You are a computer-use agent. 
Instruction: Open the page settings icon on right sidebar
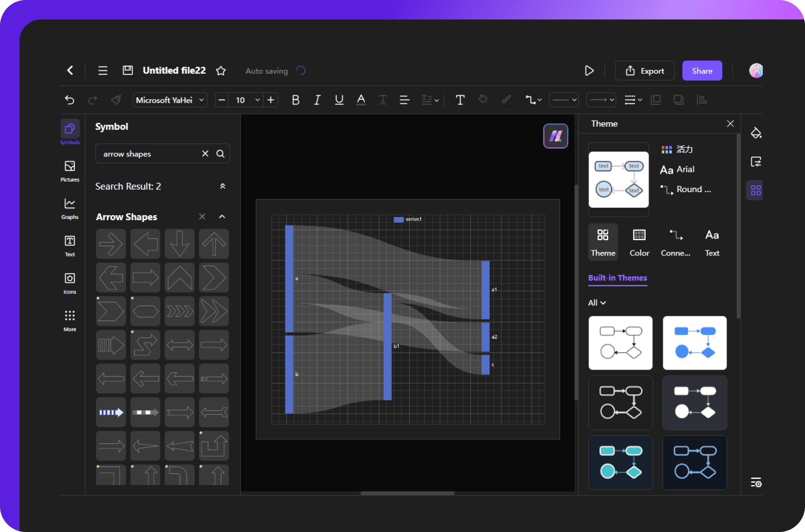click(x=756, y=161)
